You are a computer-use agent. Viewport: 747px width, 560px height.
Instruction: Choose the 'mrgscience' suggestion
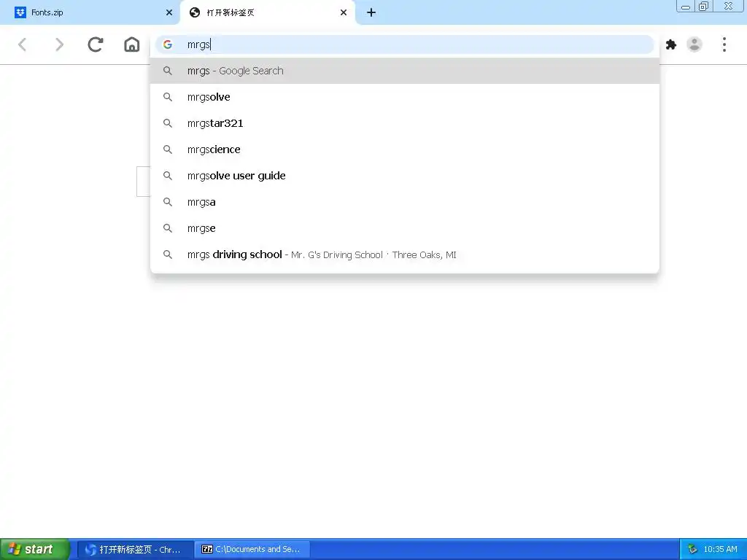(404, 149)
